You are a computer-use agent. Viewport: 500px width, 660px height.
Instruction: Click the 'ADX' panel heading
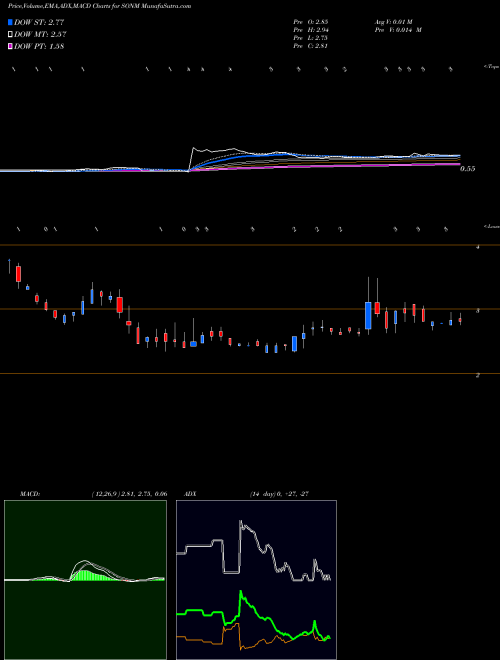(x=190, y=494)
